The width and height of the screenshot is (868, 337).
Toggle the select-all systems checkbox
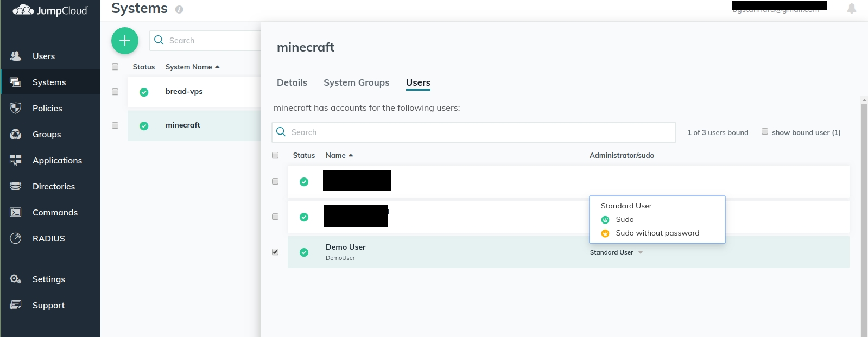tap(115, 67)
